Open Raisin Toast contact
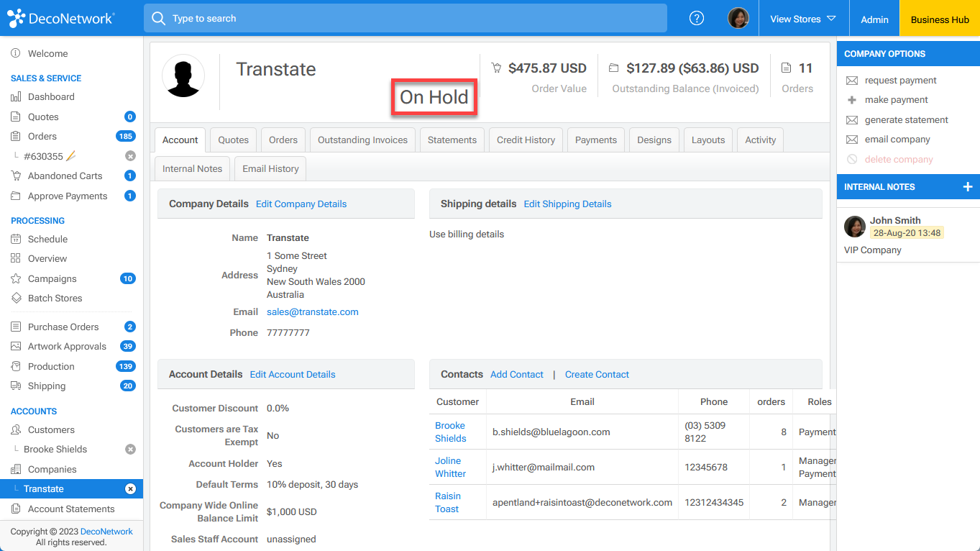The width and height of the screenshot is (980, 551). click(x=447, y=502)
